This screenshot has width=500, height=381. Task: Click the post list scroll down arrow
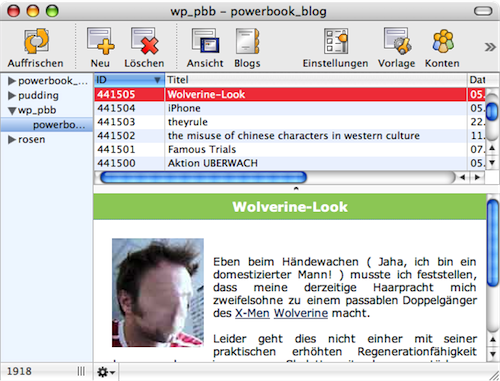pyautogui.click(x=492, y=163)
